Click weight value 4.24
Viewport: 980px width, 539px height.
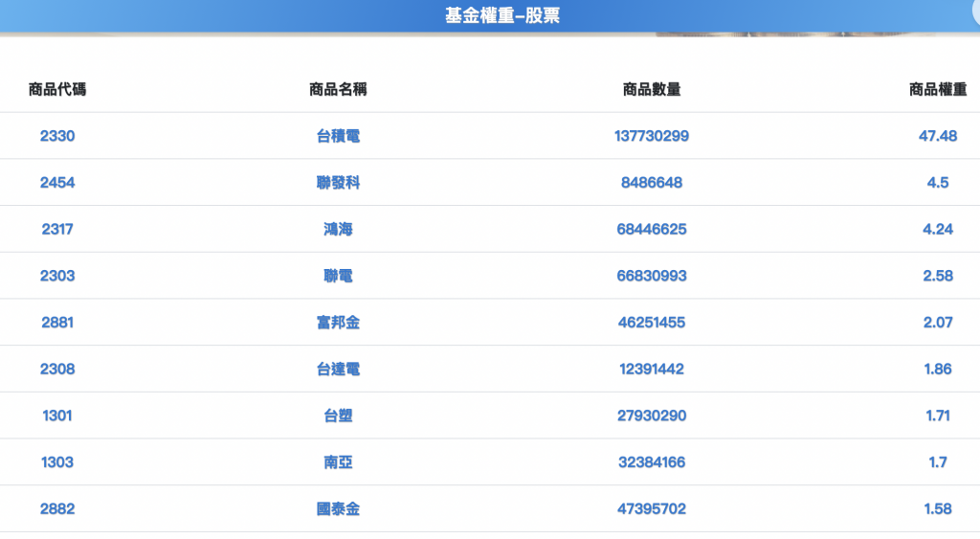pyautogui.click(x=938, y=229)
